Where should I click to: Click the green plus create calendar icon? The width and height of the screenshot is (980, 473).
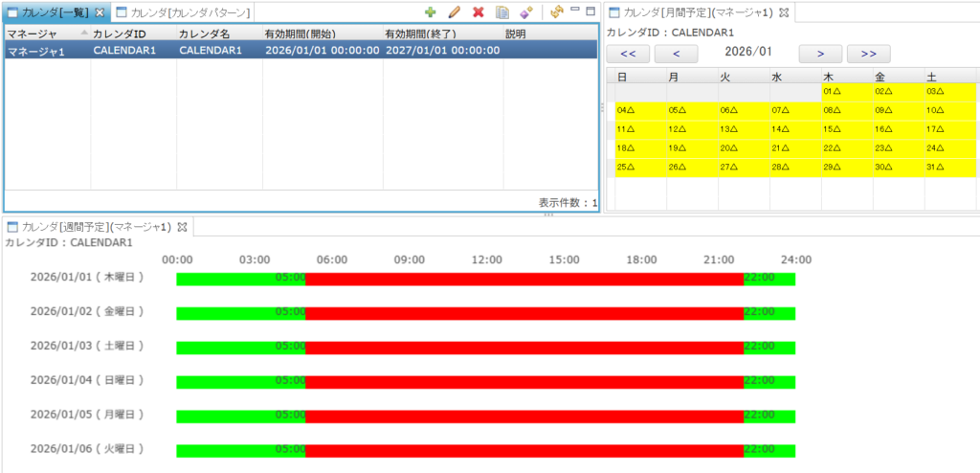tap(431, 12)
